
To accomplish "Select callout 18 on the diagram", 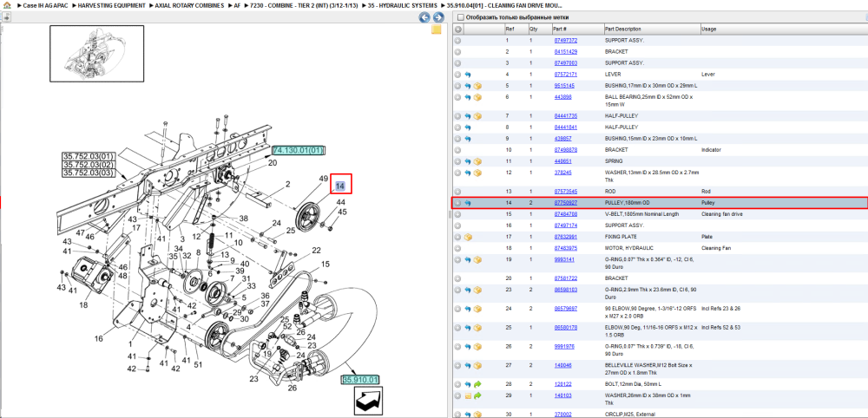I will click(83, 304).
